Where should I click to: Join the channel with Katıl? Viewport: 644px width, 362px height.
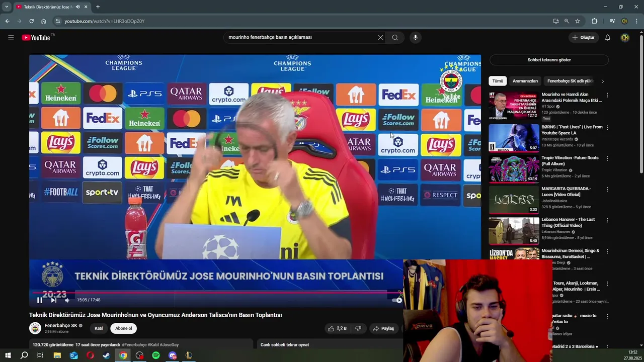(x=99, y=328)
